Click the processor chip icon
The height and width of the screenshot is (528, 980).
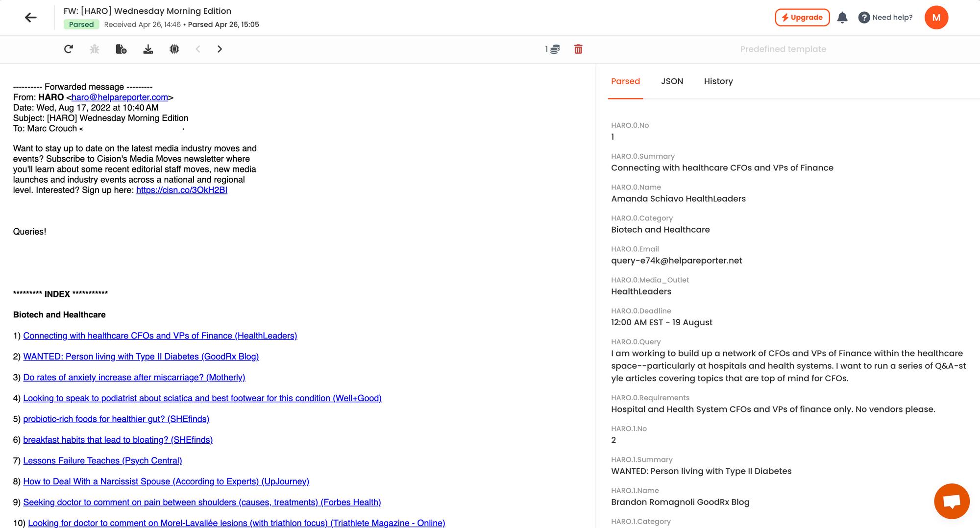point(174,49)
